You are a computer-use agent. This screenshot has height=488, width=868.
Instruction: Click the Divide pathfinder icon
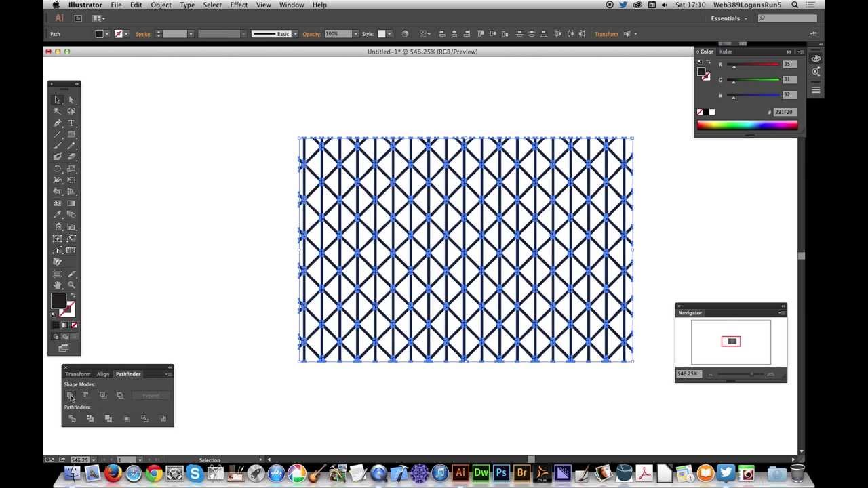coord(72,419)
